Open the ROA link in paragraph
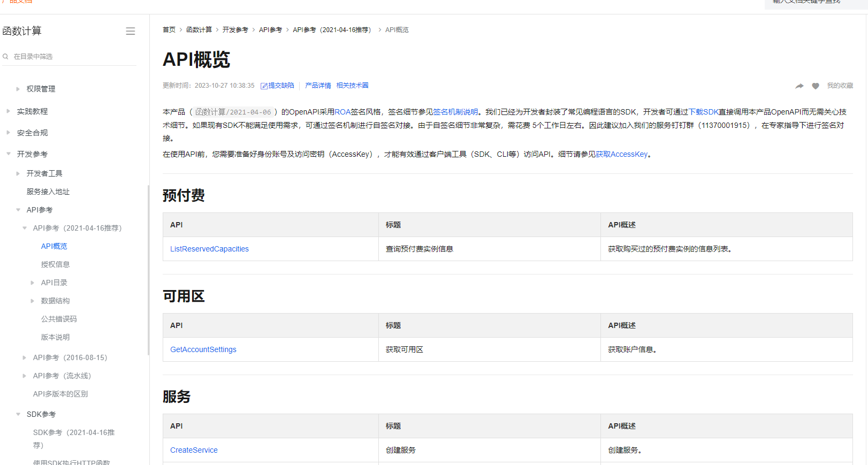Image resolution: width=868 pixels, height=465 pixels. 342,112
